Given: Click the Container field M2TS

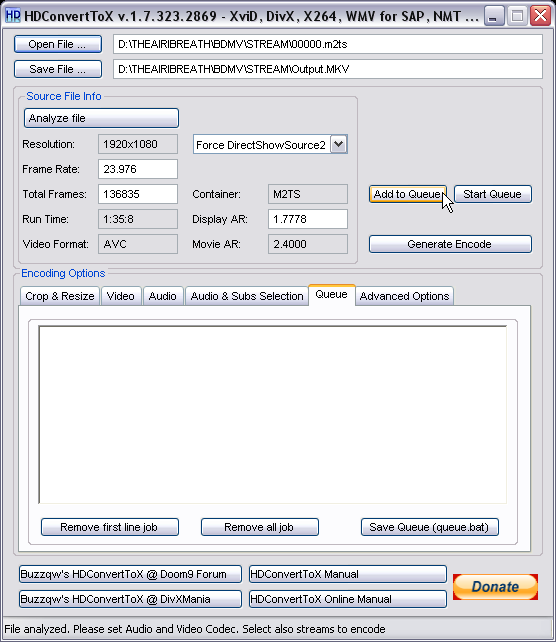Looking at the screenshot, I should pyautogui.click(x=307, y=194).
